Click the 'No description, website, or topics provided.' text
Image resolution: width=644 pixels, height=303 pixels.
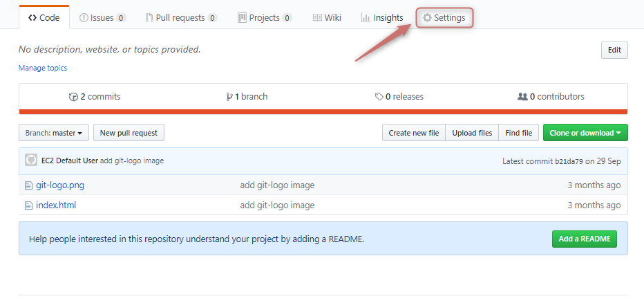(110, 49)
